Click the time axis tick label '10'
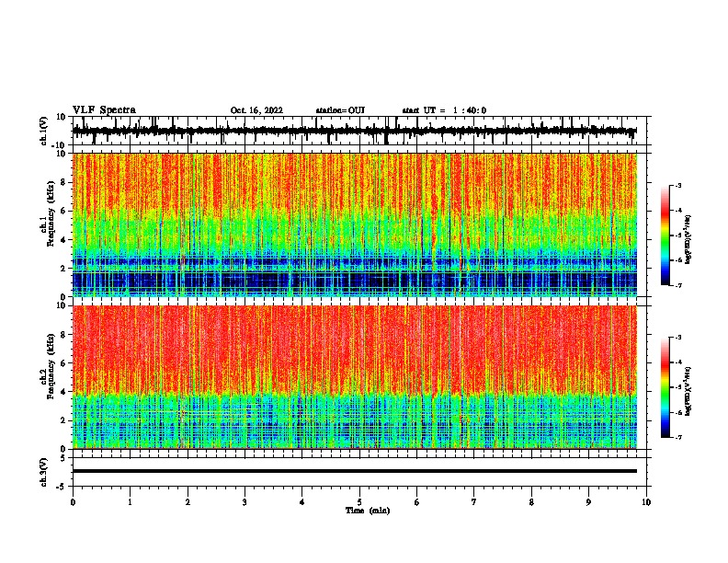The width and height of the screenshot is (728, 563). click(x=646, y=502)
